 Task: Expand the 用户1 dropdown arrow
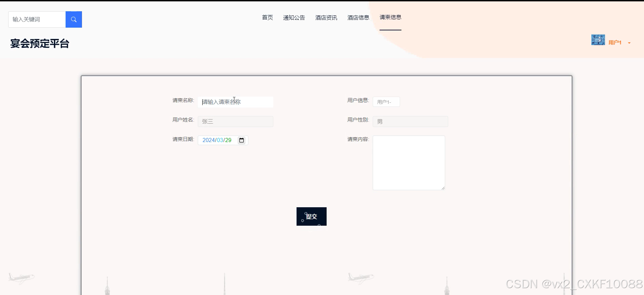coord(629,43)
